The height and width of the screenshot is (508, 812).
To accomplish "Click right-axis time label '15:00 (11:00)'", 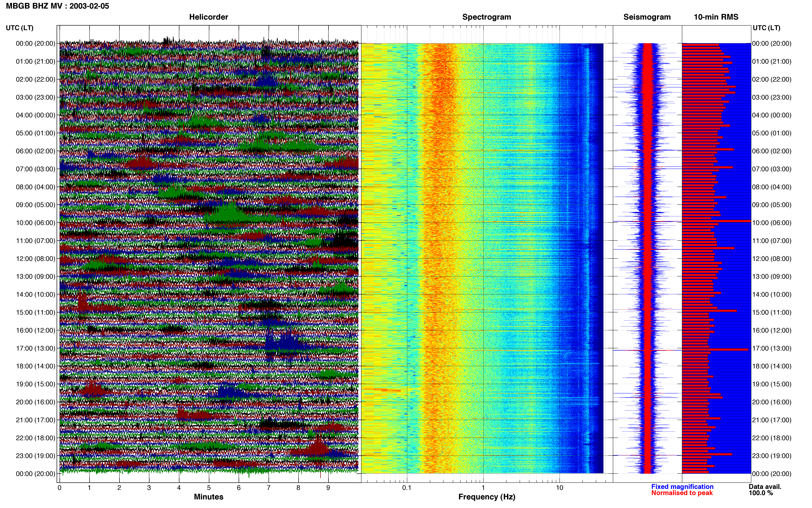I will [772, 313].
